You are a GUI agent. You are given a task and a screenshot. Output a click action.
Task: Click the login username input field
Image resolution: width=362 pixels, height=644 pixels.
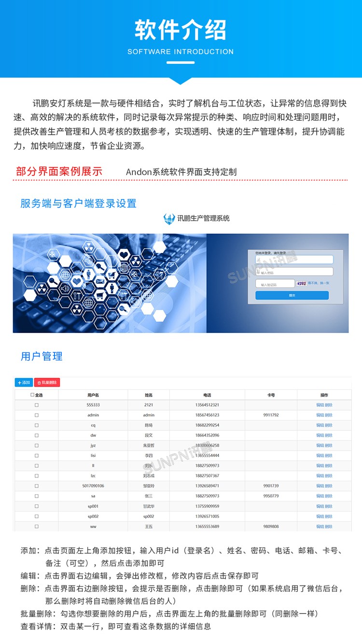[294, 259]
